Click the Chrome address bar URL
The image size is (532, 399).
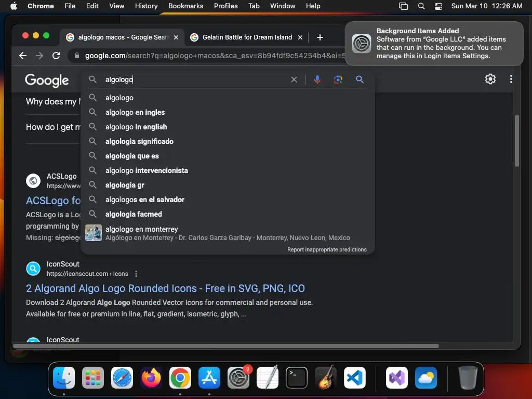(x=215, y=56)
